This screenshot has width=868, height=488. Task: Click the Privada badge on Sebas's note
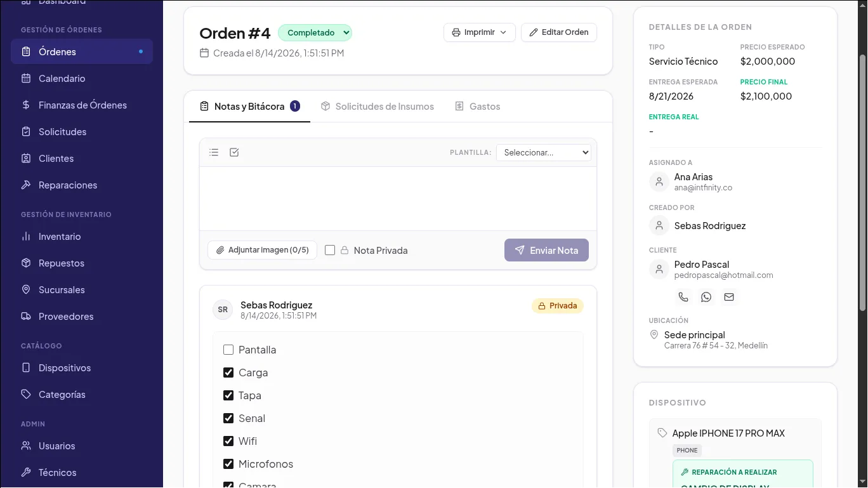coord(558,306)
